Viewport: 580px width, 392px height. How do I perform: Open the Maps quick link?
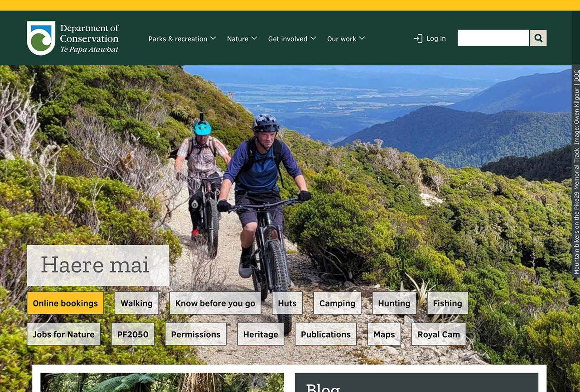click(384, 335)
